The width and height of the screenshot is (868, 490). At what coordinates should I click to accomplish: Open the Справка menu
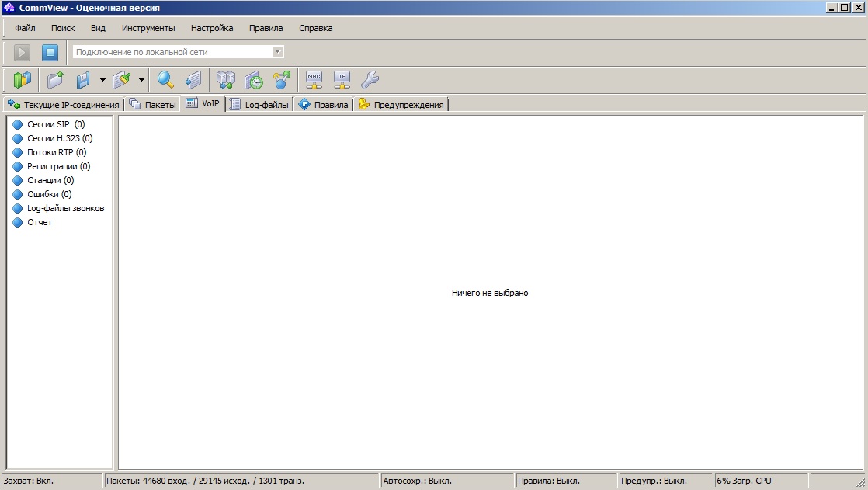tap(315, 28)
